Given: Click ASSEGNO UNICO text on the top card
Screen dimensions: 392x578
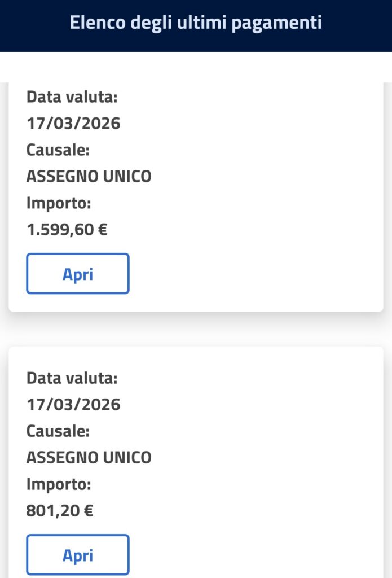Looking at the screenshot, I should [x=89, y=176].
